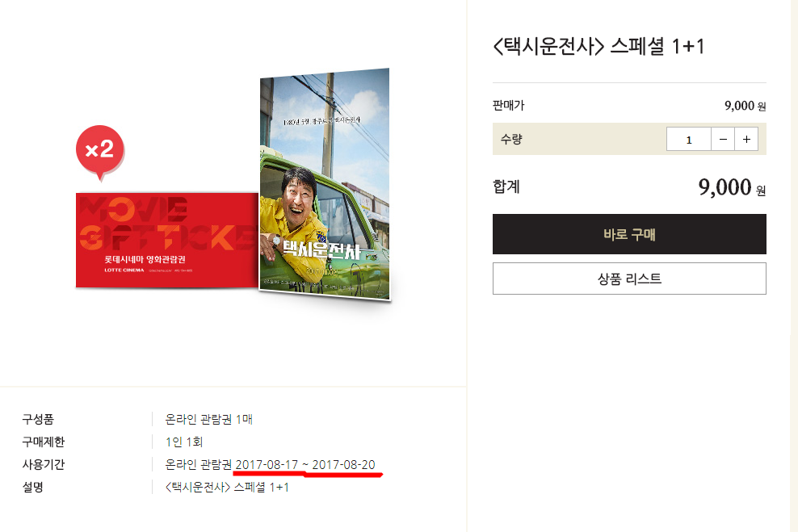Screen dimensions: 798x532
Task: Click the product title 택시운전사 스페셜 1+1
Action: (x=599, y=46)
